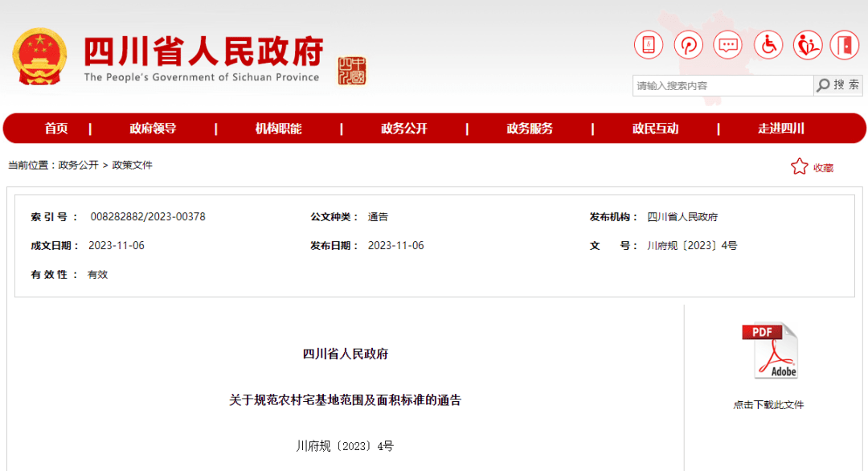Open 走进四川 navigation item
This screenshot has width=868, height=471.
[781, 129]
